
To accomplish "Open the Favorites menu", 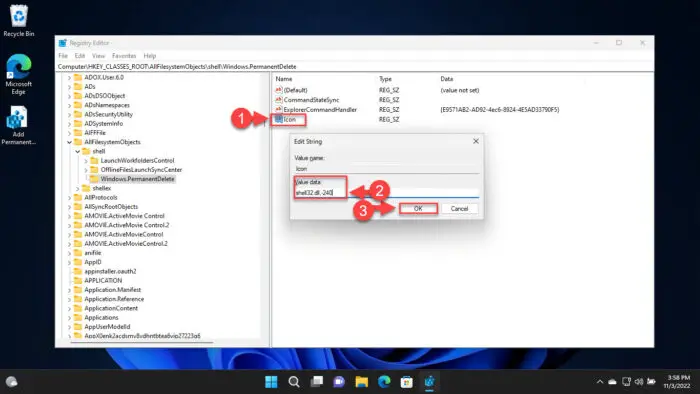I will tap(124, 56).
